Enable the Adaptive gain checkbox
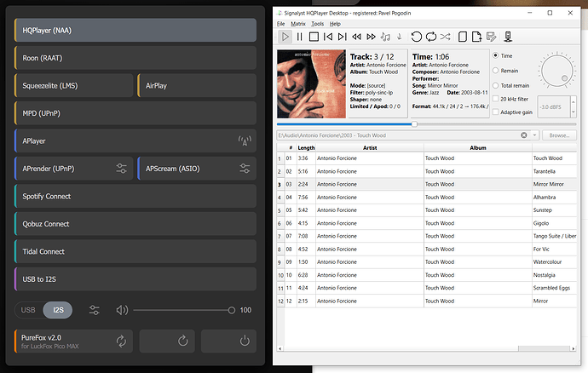The width and height of the screenshot is (588, 373). (x=497, y=112)
